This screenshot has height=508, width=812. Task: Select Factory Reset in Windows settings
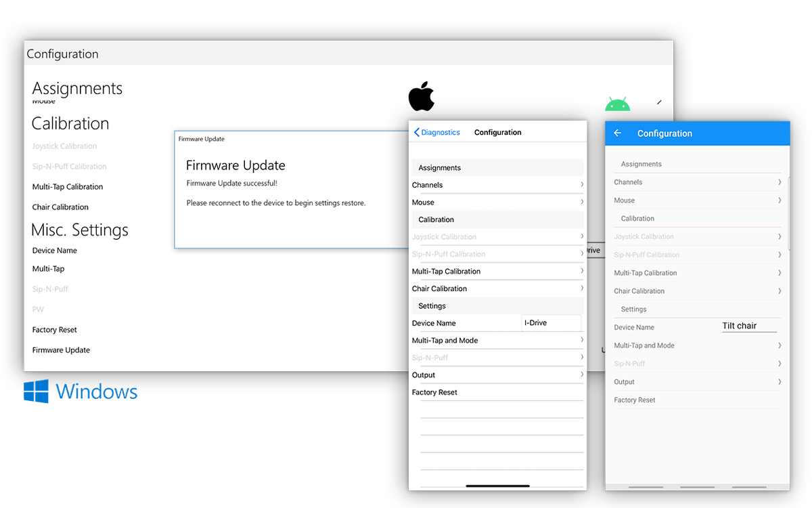point(55,330)
